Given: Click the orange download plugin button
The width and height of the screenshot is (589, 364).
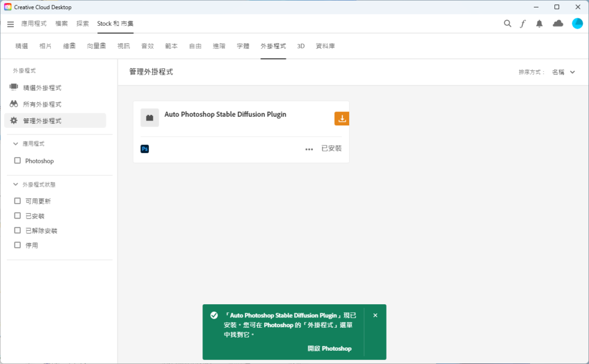Looking at the screenshot, I should [342, 118].
